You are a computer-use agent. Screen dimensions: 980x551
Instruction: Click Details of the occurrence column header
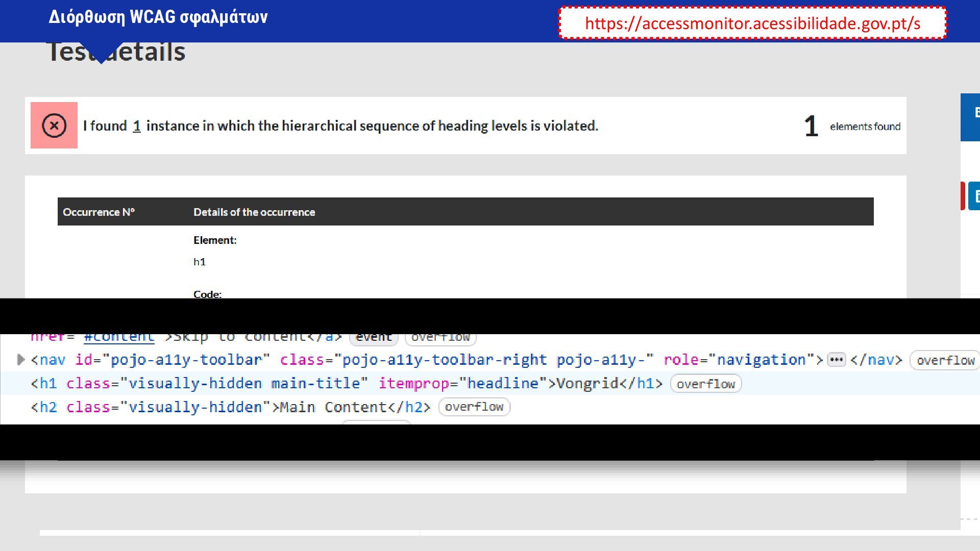254,212
